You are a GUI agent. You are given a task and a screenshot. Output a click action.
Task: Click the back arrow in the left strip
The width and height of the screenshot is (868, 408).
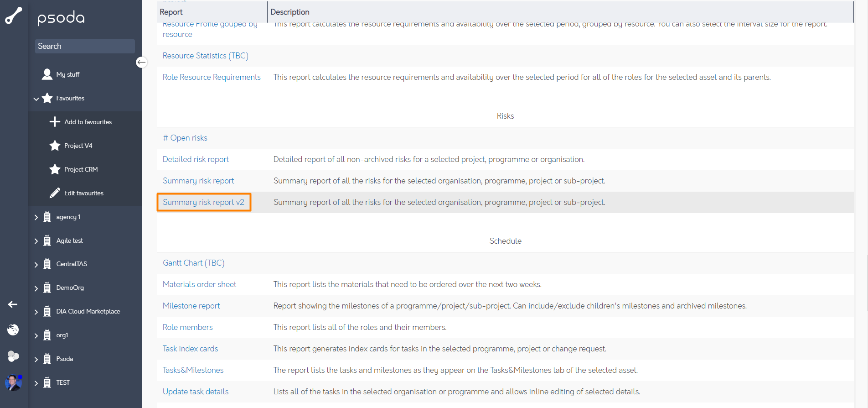click(13, 304)
